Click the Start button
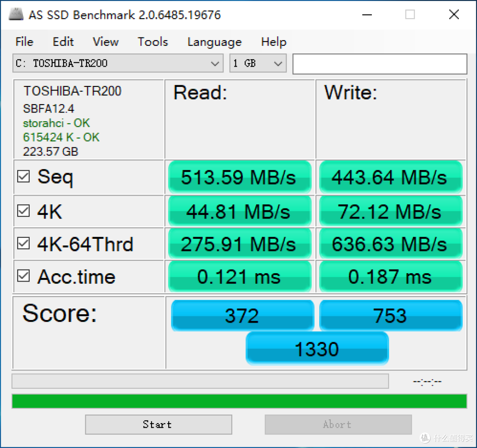 (158, 424)
